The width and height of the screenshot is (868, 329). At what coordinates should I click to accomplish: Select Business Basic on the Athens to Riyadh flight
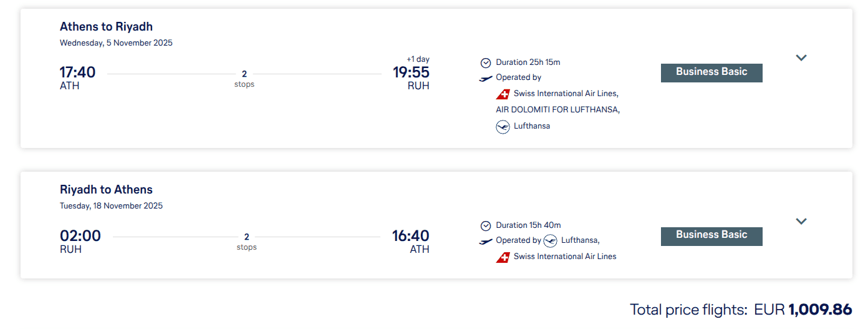(x=711, y=72)
